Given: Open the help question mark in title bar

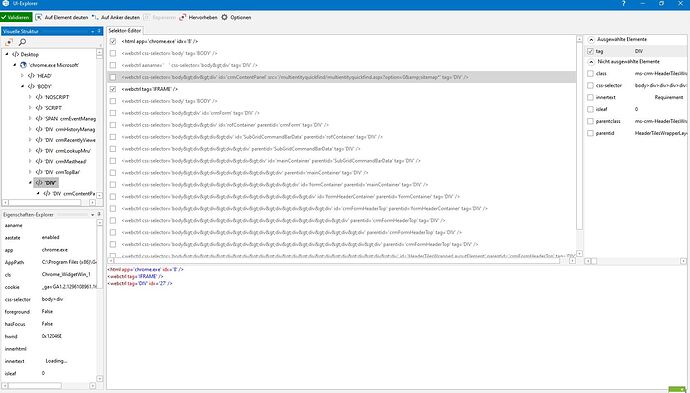Looking at the screenshot, I should (x=623, y=4).
